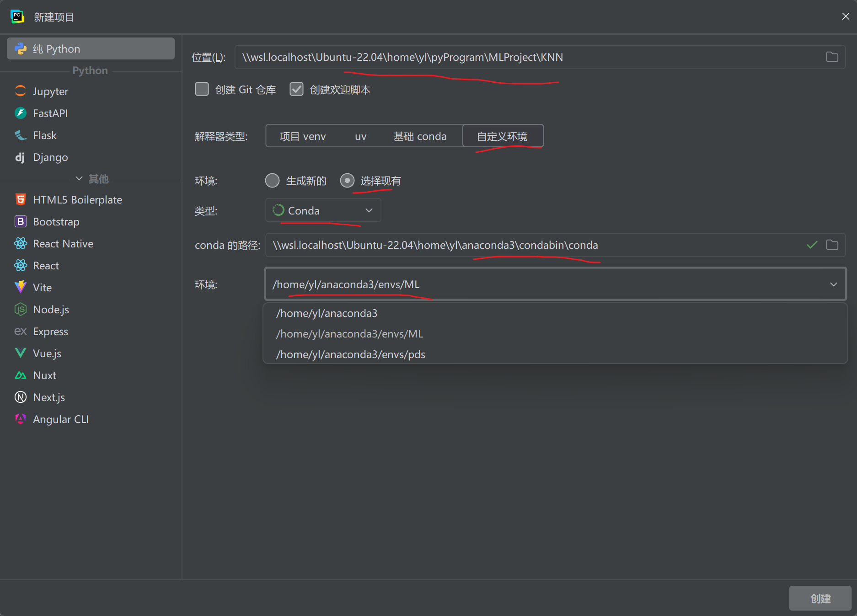857x616 pixels.
Task: Select the generate new environment radio button
Action: [272, 181]
